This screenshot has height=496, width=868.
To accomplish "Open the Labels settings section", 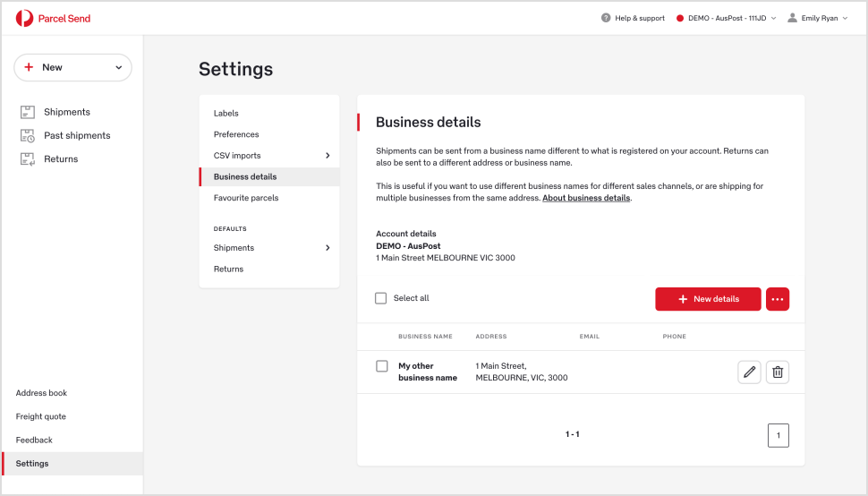I will [x=226, y=114].
